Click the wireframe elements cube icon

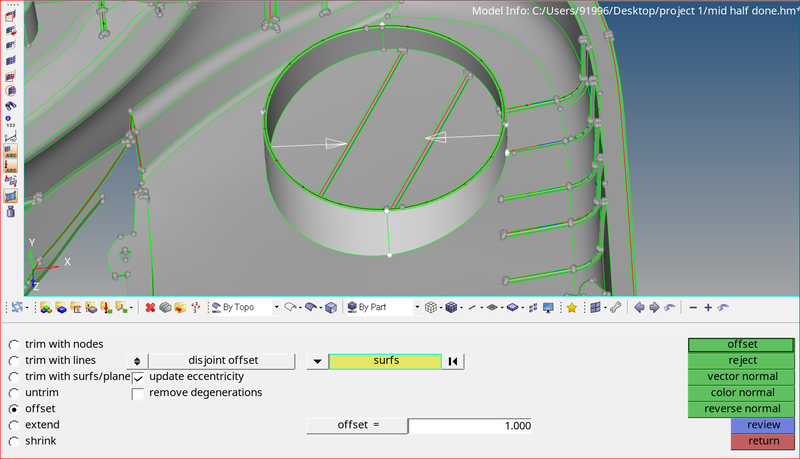431,308
